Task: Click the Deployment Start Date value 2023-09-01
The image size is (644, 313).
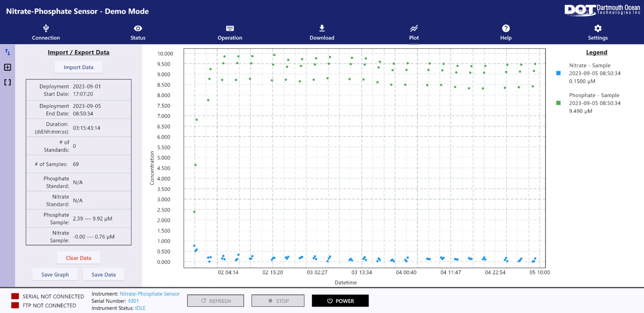Action: [87, 86]
